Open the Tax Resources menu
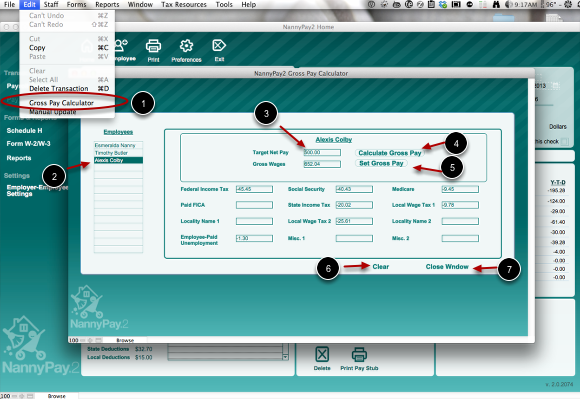This screenshot has width=580, height=399. pos(184,4)
